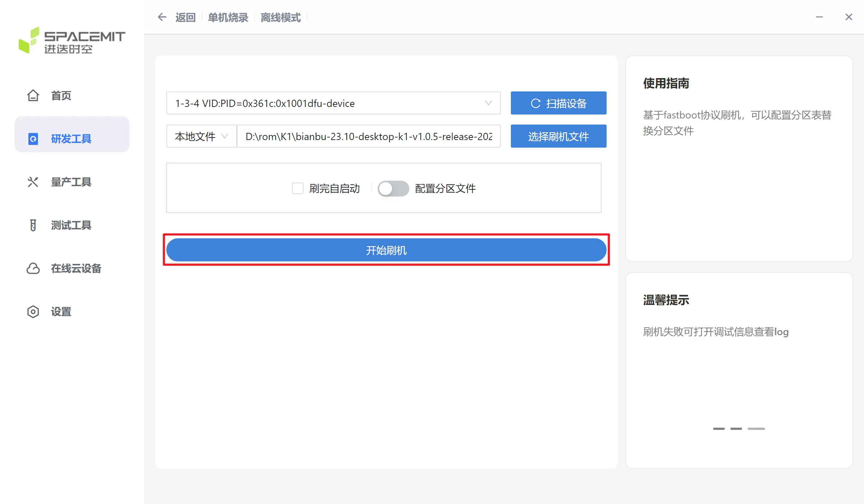This screenshot has width=864, height=504.
Task: Click the 单机烧录 breadcrumb
Action: (228, 17)
